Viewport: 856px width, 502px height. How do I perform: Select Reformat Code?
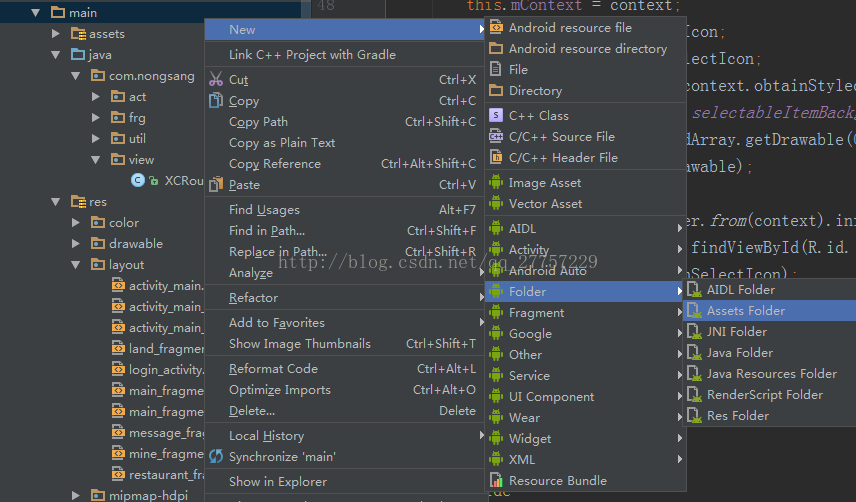(x=345, y=369)
